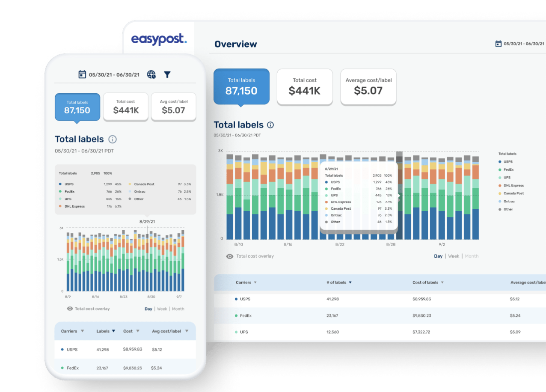Click the easypost logo
The image size is (546, 392).
(159, 39)
